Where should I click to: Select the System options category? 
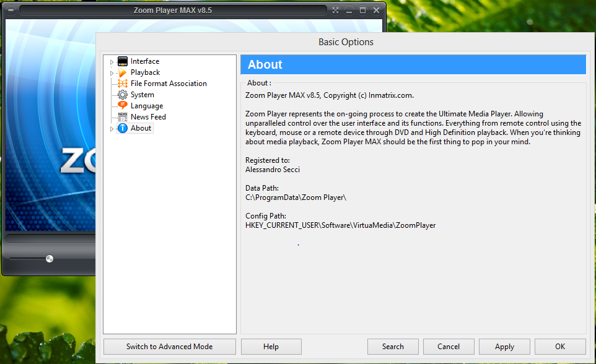click(142, 95)
